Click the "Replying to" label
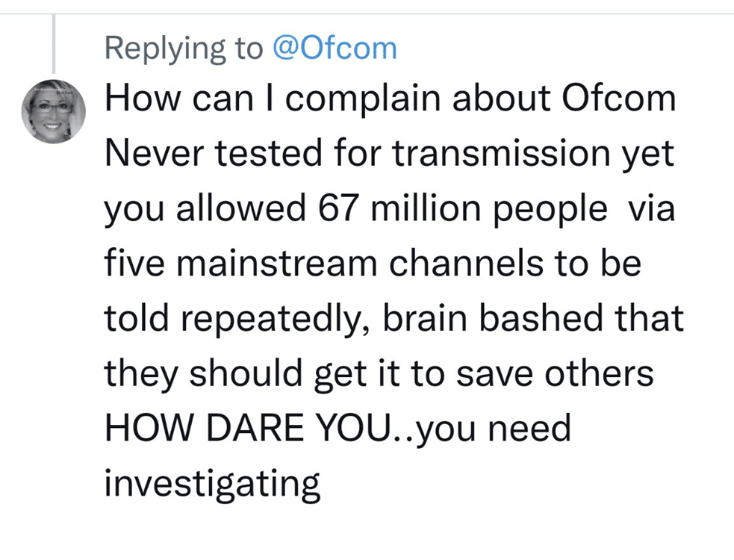 point(184,49)
